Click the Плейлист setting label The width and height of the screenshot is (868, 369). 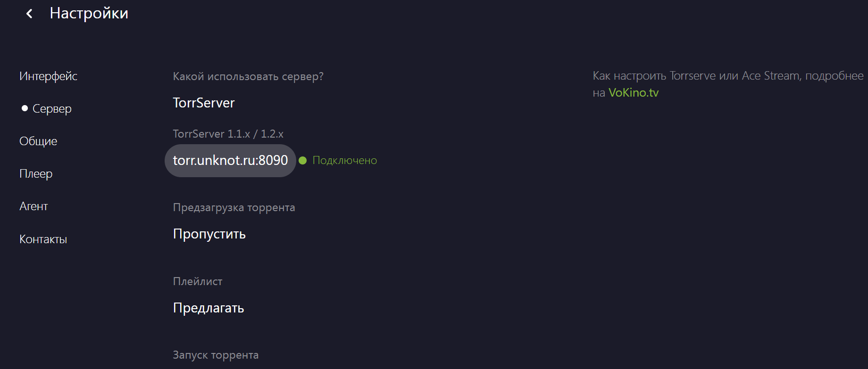point(198,281)
